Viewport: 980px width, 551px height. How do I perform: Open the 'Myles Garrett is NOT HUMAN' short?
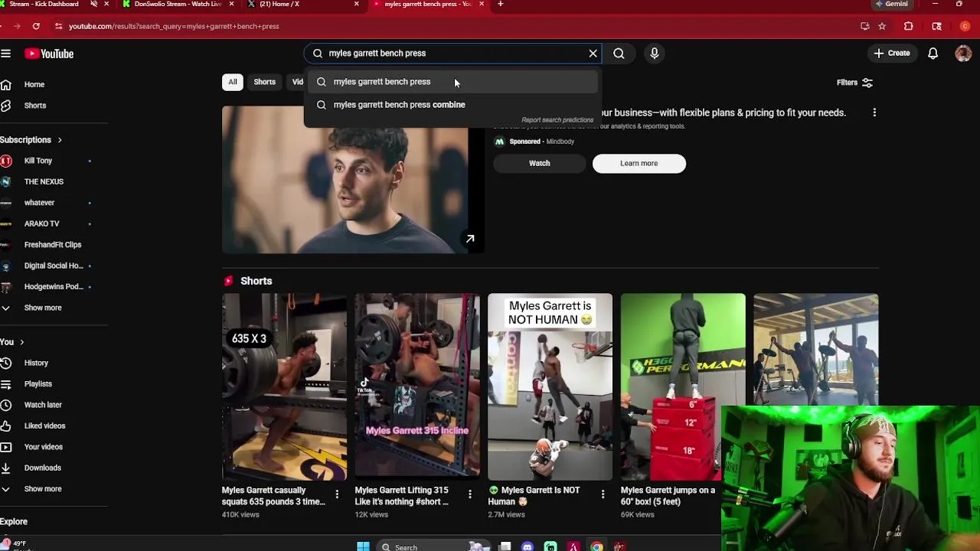[x=550, y=386]
